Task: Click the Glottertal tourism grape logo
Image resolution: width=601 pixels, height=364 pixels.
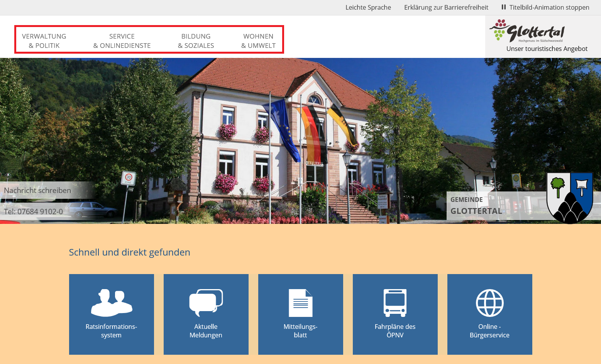Action: point(527,31)
